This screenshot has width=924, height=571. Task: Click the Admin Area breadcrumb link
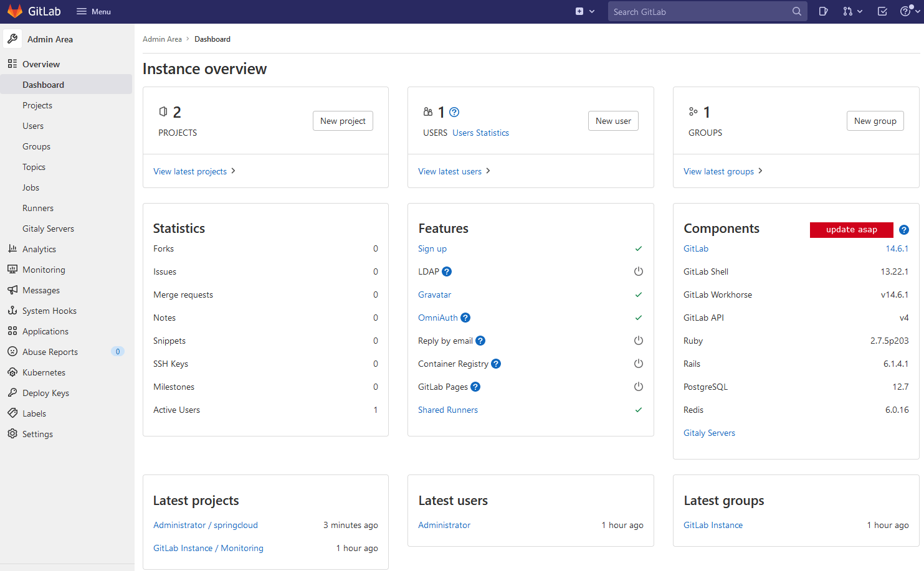[162, 39]
